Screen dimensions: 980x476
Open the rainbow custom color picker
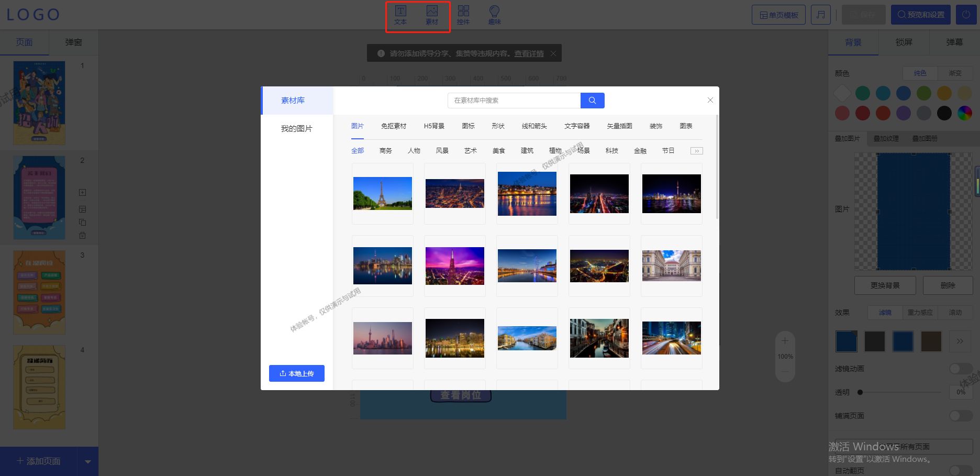pos(965,113)
